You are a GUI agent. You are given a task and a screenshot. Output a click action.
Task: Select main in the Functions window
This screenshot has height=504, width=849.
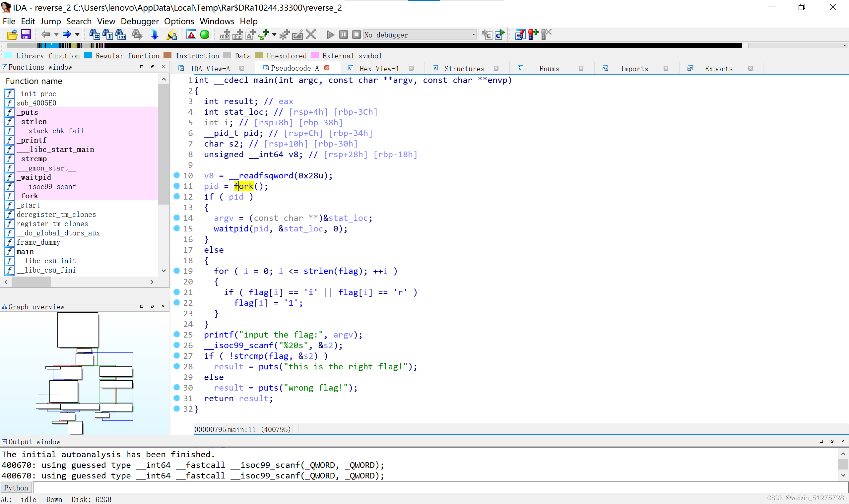(x=25, y=252)
